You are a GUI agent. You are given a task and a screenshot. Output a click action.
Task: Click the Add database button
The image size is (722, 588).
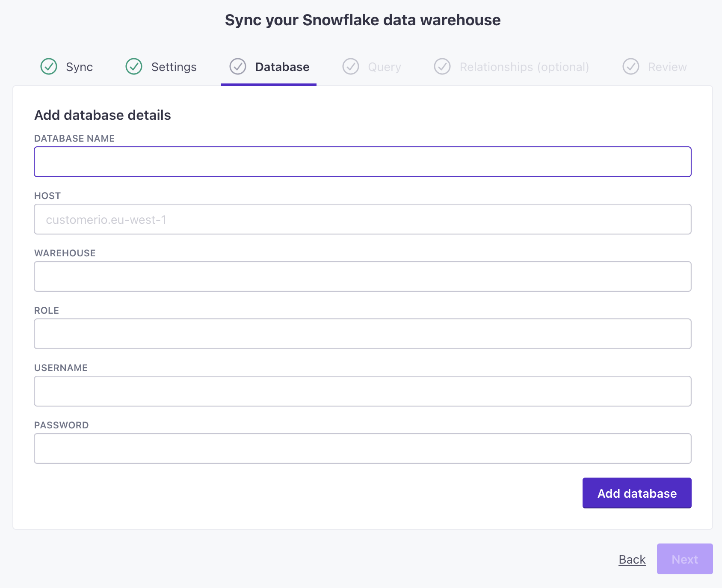tap(637, 493)
